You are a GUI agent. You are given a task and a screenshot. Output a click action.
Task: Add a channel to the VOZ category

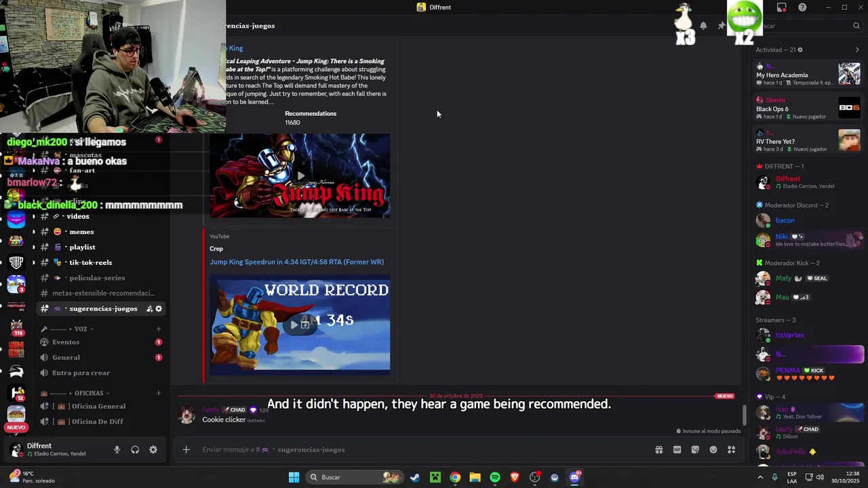pyautogui.click(x=159, y=329)
